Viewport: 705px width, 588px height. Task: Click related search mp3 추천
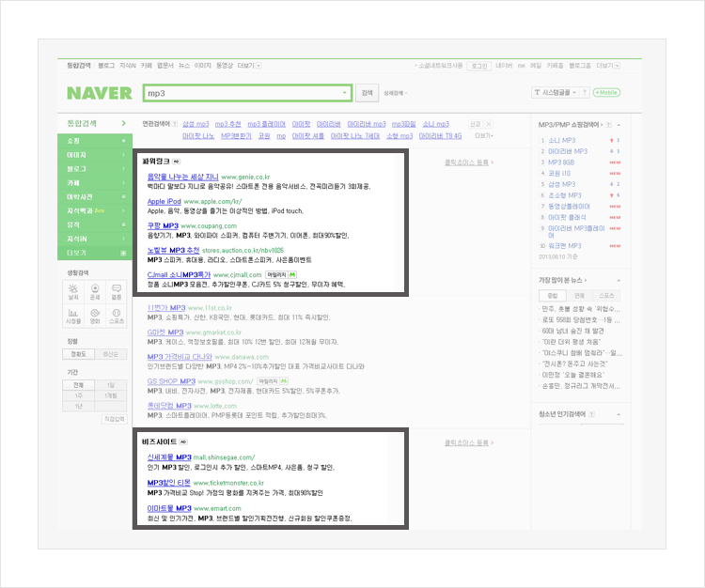[x=228, y=124]
